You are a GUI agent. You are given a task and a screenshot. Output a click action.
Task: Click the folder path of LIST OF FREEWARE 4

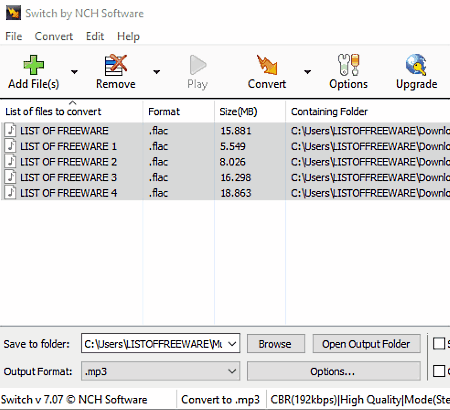(x=370, y=193)
